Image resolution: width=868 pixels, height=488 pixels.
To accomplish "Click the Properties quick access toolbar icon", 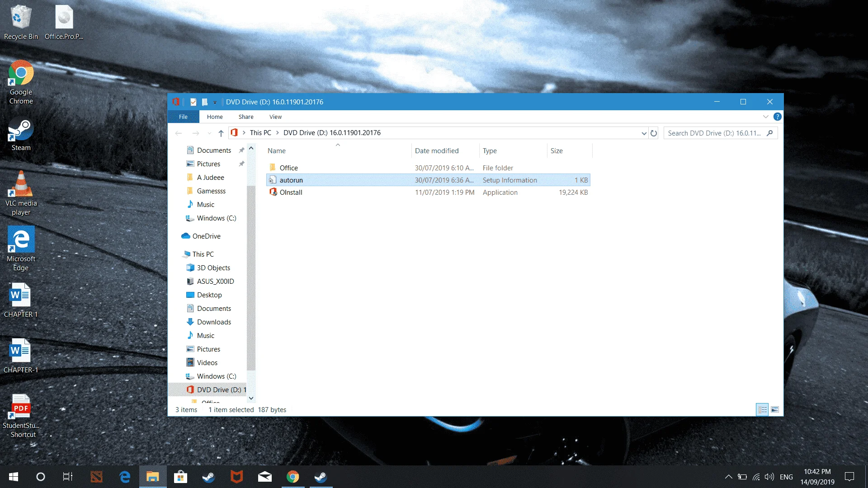I will (193, 102).
